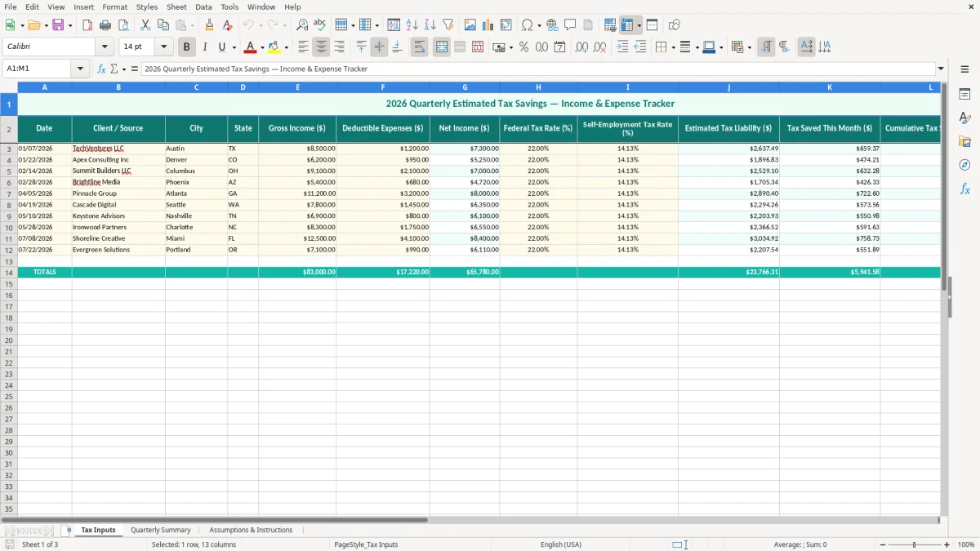Toggle Italic formatting
980x551 pixels.
click(205, 47)
